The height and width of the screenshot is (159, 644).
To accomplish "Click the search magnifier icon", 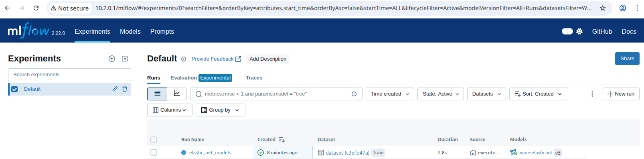I will (x=198, y=94).
